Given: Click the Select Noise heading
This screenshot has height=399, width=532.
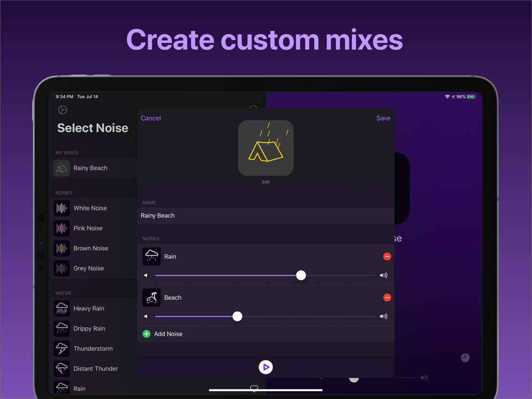Looking at the screenshot, I should (x=93, y=128).
